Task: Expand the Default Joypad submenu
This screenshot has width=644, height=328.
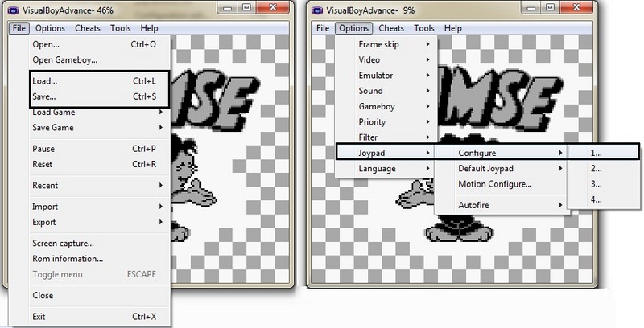Action: 502,169
